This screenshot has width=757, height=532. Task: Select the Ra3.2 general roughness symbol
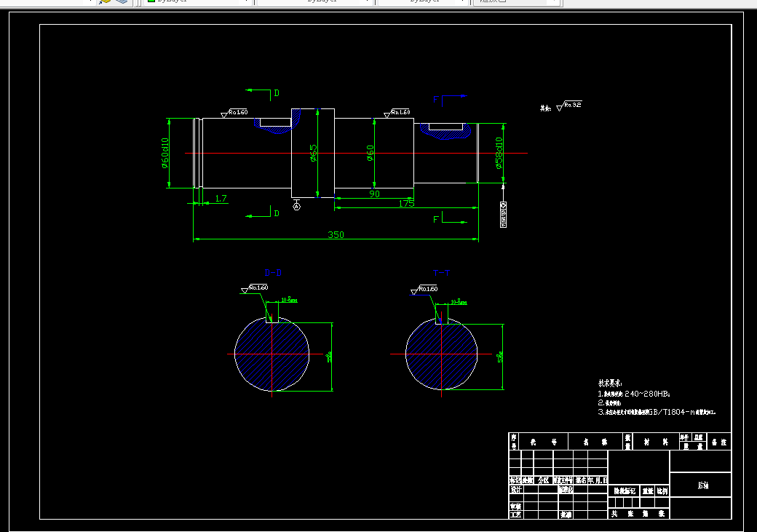click(568, 106)
